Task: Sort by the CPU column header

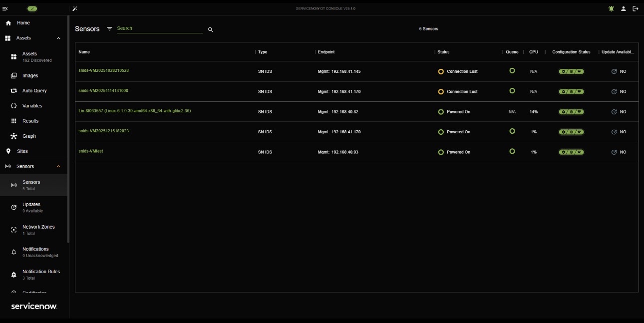Action: (534, 52)
